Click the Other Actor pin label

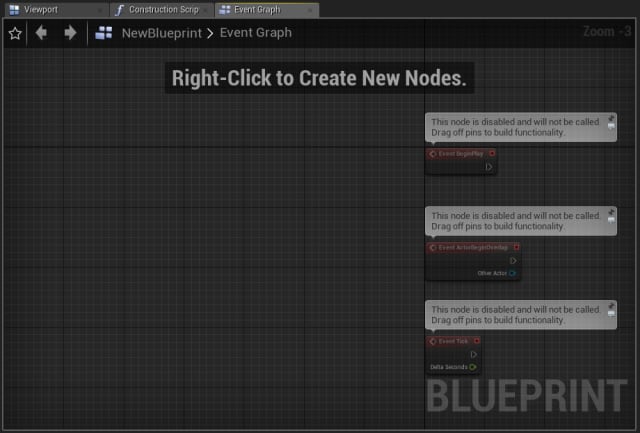point(492,273)
